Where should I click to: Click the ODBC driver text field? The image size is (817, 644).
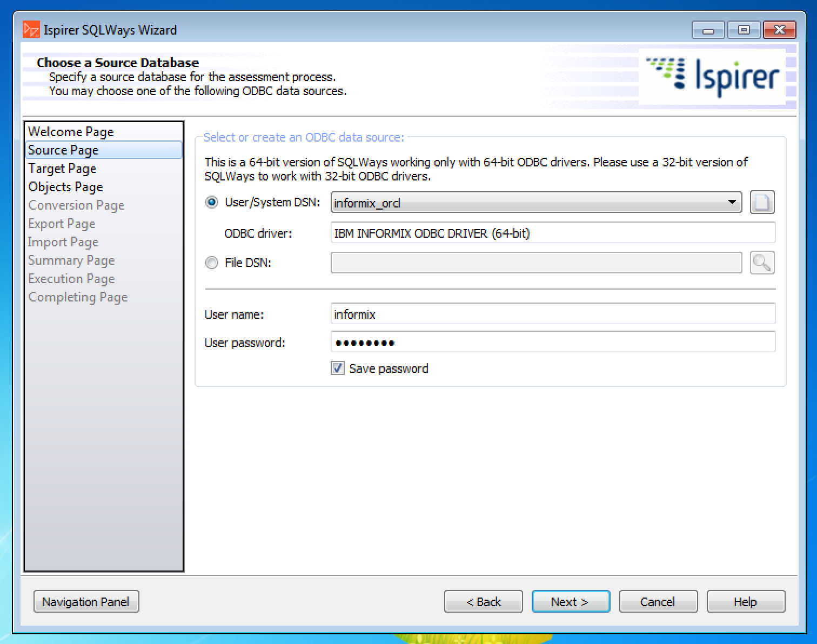click(x=553, y=233)
